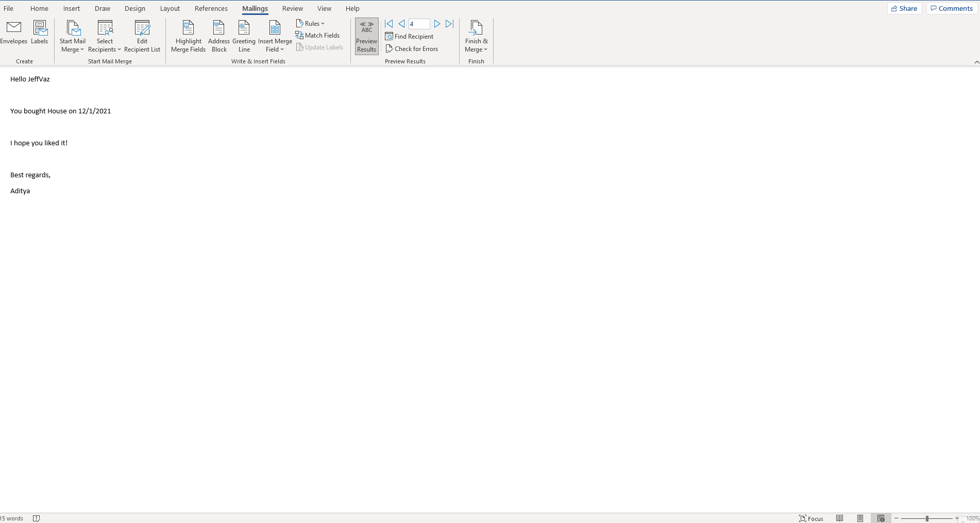Go to last record
Viewport: 980px width, 523px height.
click(449, 24)
